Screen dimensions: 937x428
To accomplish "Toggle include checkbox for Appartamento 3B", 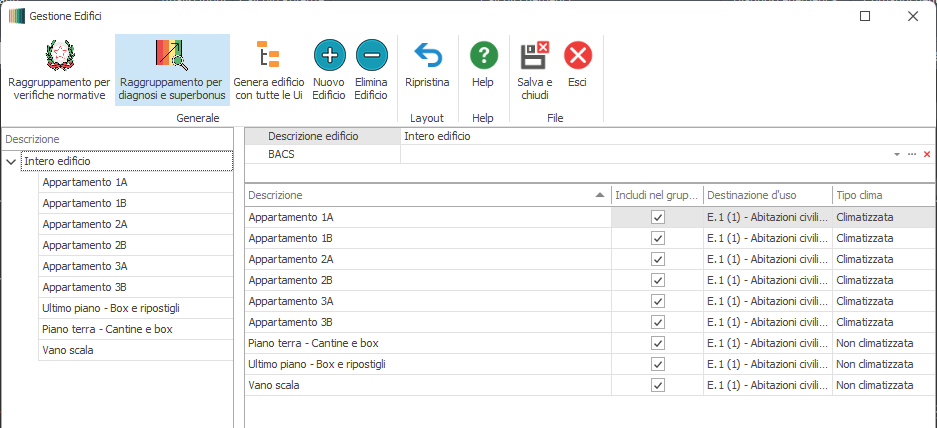I will click(657, 322).
